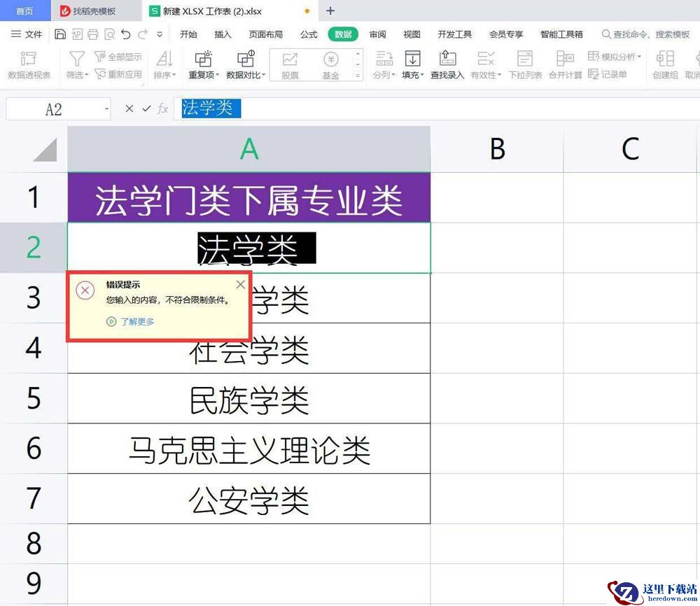Switch to the 插入 ribbon tab
Image resolution: width=700 pixels, height=606 pixels.
pyautogui.click(x=223, y=34)
